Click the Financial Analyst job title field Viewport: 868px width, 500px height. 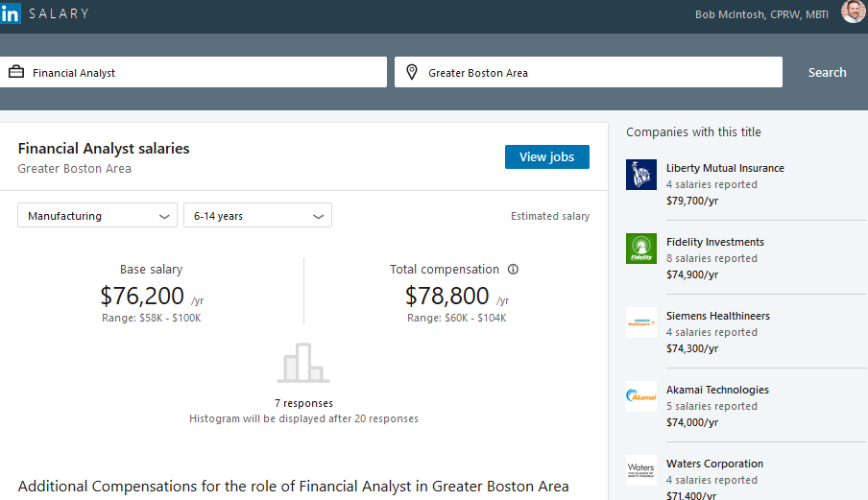193,72
